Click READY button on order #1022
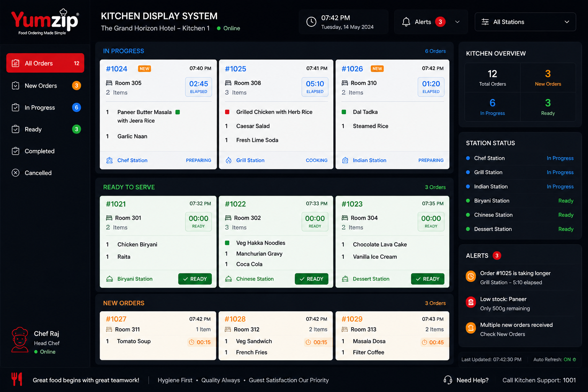Screen dimensions: 588x392 click(312, 279)
